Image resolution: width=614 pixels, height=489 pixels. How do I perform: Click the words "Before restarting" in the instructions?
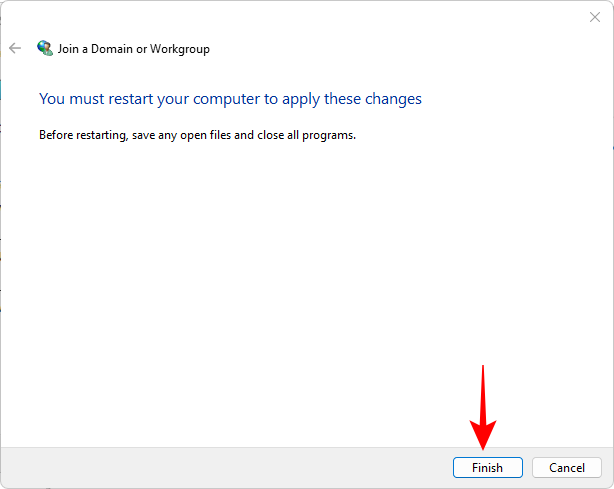pos(80,134)
